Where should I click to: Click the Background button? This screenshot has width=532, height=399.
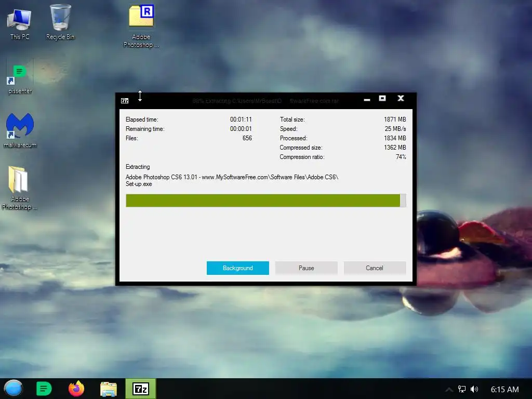click(238, 268)
